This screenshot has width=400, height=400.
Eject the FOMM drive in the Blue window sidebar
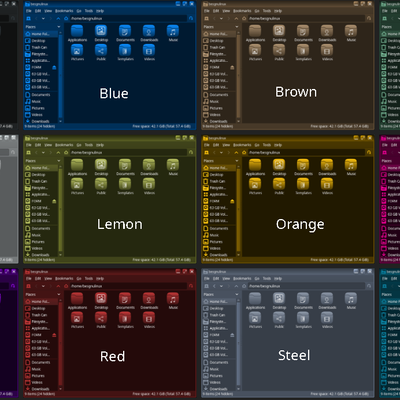tap(54, 67)
